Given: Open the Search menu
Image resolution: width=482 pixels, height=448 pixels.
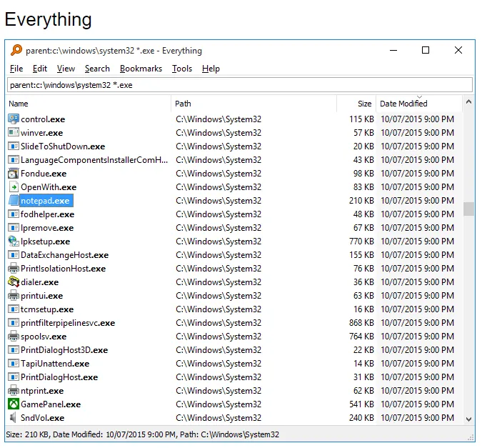Looking at the screenshot, I should (x=97, y=69).
